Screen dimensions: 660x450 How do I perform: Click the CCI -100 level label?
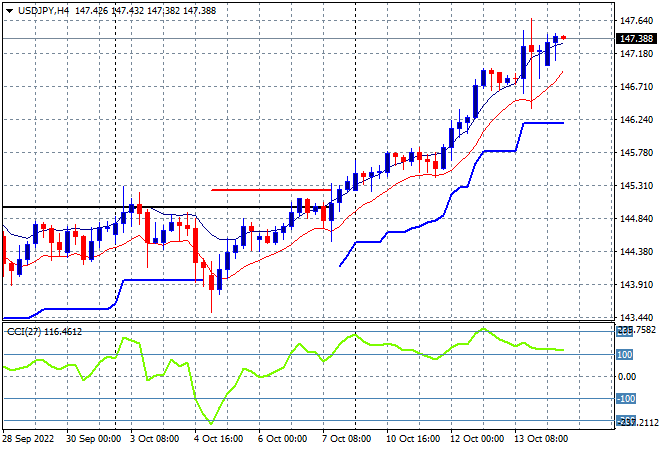(x=626, y=399)
